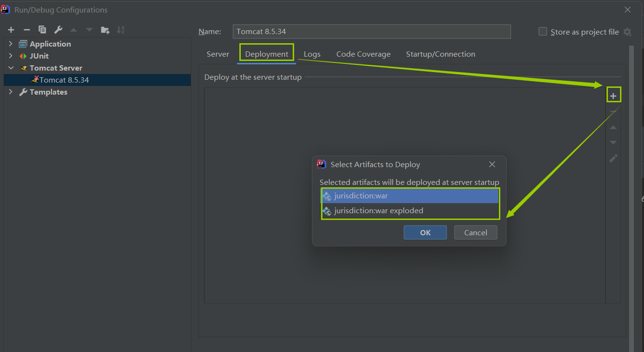The width and height of the screenshot is (644, 352).
Task: Expand the Application tree node
Action: (x=11, y=44)
